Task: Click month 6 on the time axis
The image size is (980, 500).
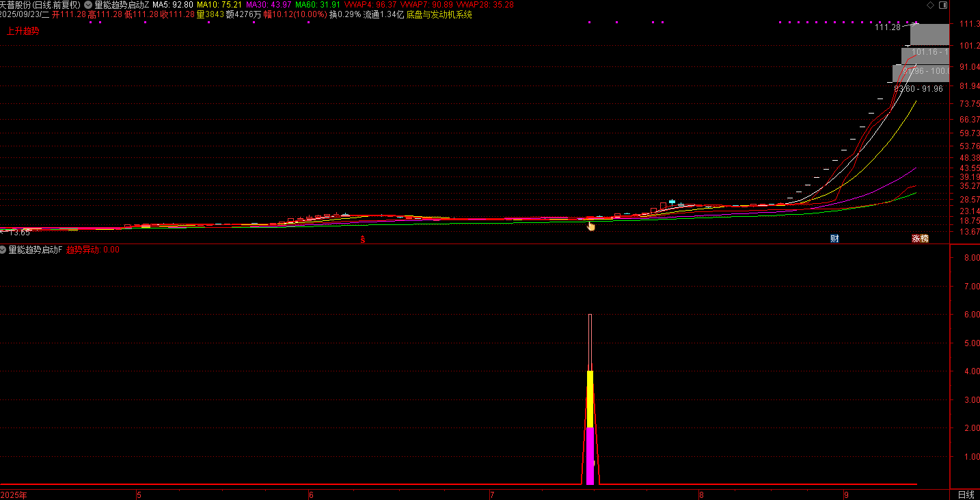Action: click(311, 495)
